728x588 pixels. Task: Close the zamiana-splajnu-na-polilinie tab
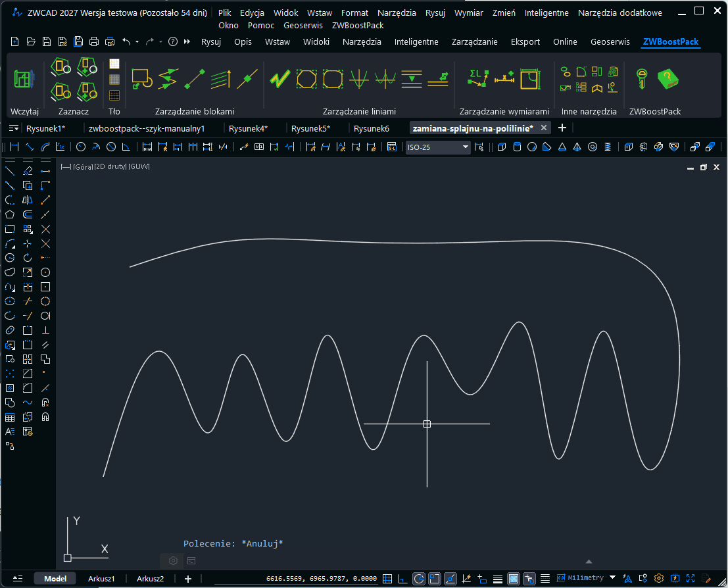(545, 128)
